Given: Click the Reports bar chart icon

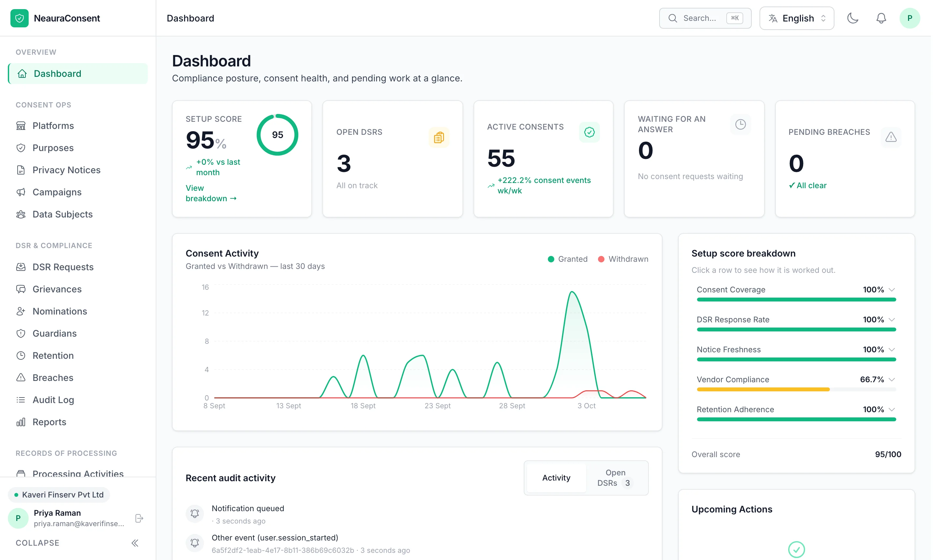Looking at the screenshot, I should [x=21, y=422].
